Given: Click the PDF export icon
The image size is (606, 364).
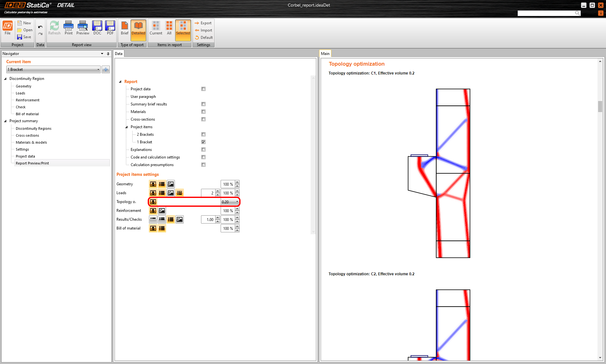Looking at the screenshot, I should 110,28.
